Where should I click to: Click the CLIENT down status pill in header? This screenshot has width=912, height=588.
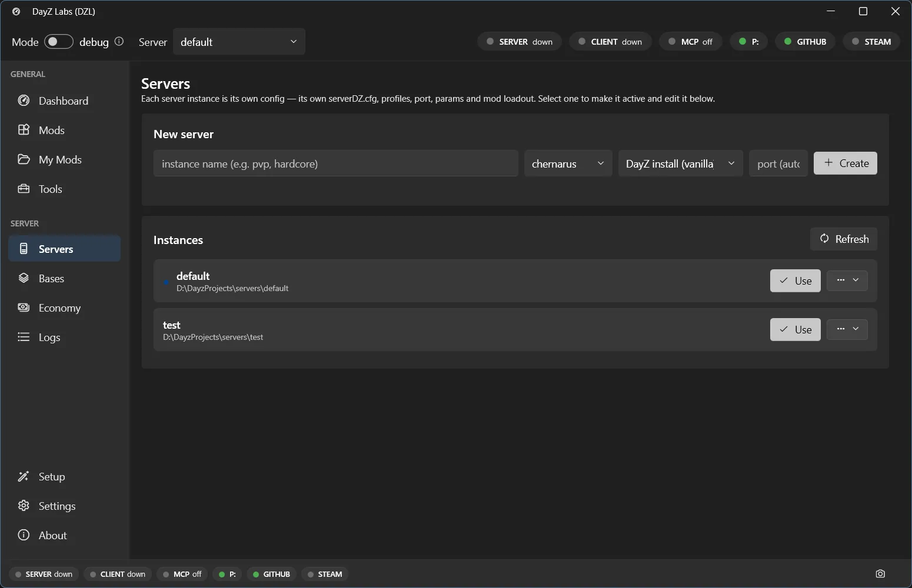click(x=611, y=42)
